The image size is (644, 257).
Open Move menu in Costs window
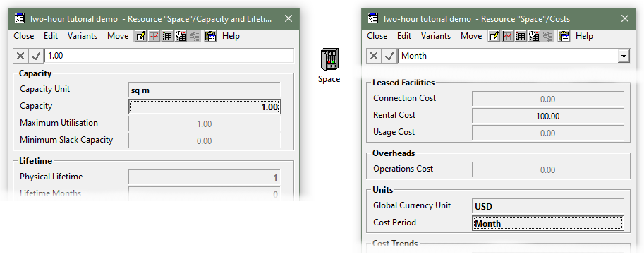pyautogui.click(x=471, y=36)
